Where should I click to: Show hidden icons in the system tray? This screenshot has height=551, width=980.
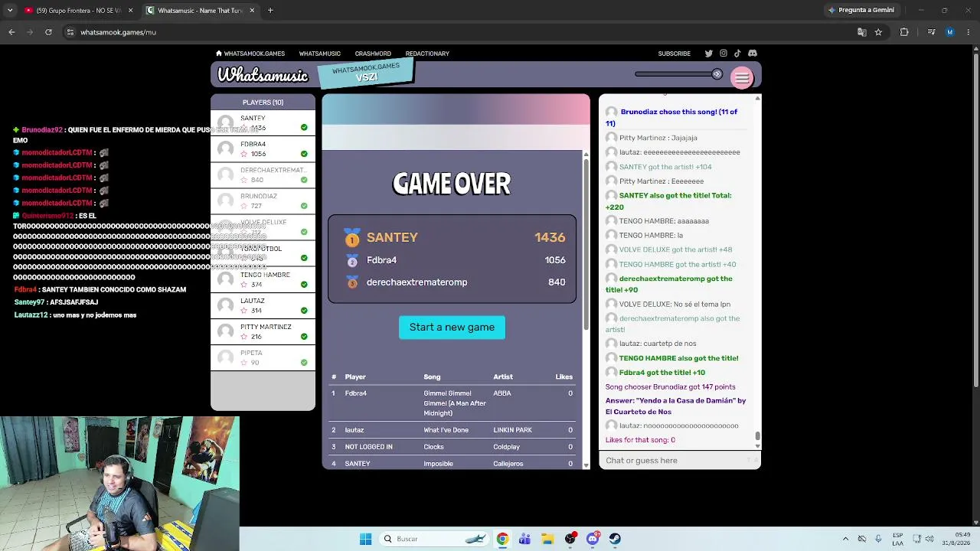coord(845,539)
